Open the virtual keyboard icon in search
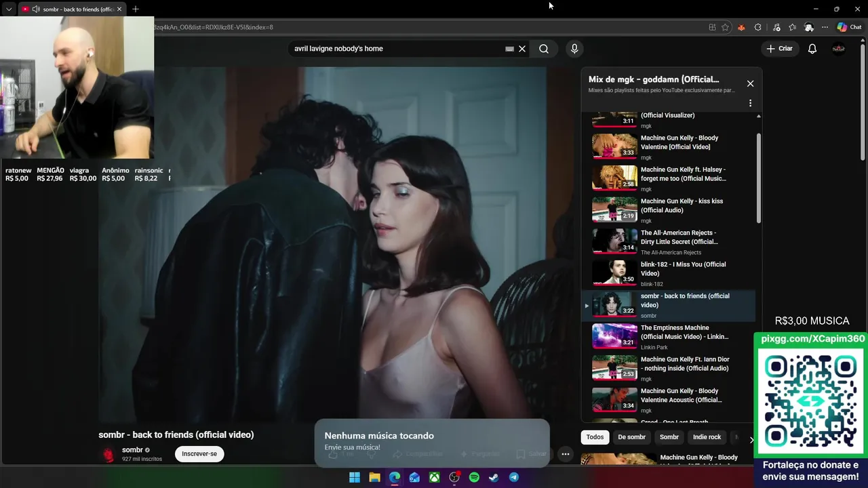The width and height of the screenshot is (868, 488). point(509,49)
